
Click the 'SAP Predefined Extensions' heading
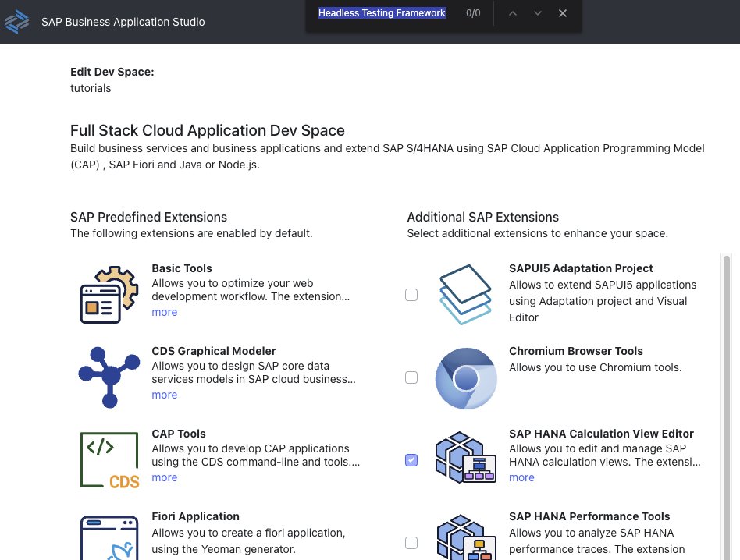click(148, 217)
